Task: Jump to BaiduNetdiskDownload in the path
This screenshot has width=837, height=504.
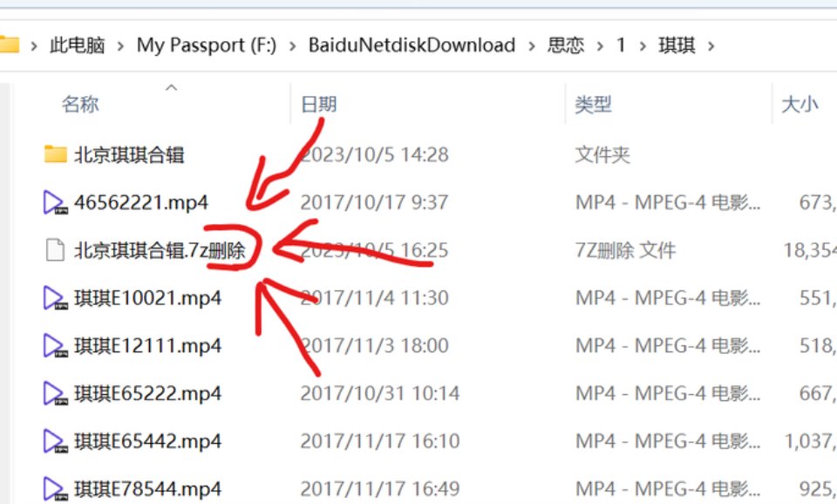Action: coord(412,45)
